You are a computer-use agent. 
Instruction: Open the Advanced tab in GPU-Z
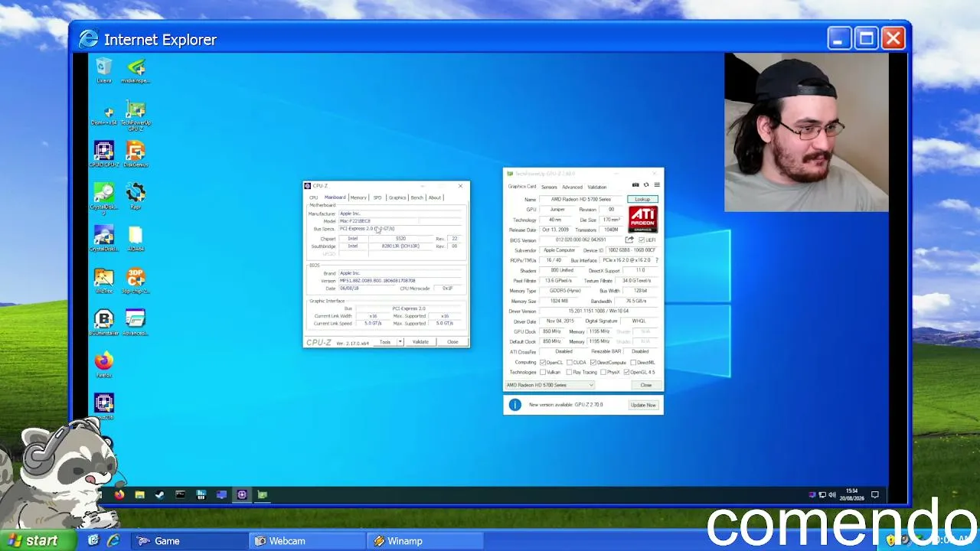pyautogui.click(x=572, y=187)
